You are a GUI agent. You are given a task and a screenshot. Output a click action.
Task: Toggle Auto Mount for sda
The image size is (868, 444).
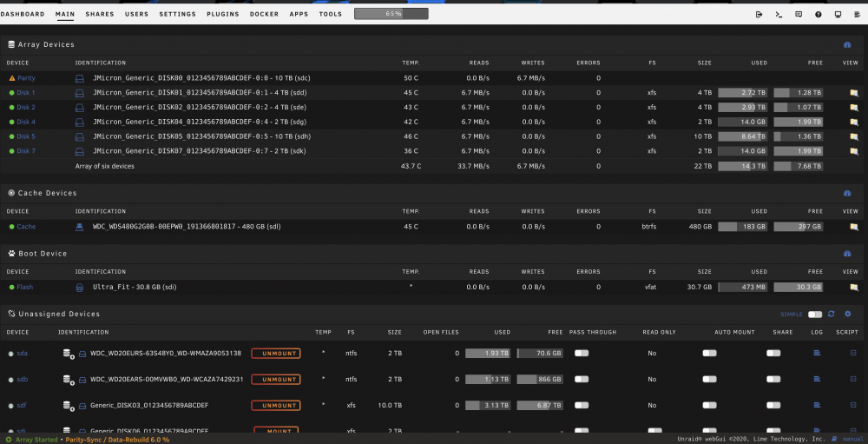tap(710, 353)
